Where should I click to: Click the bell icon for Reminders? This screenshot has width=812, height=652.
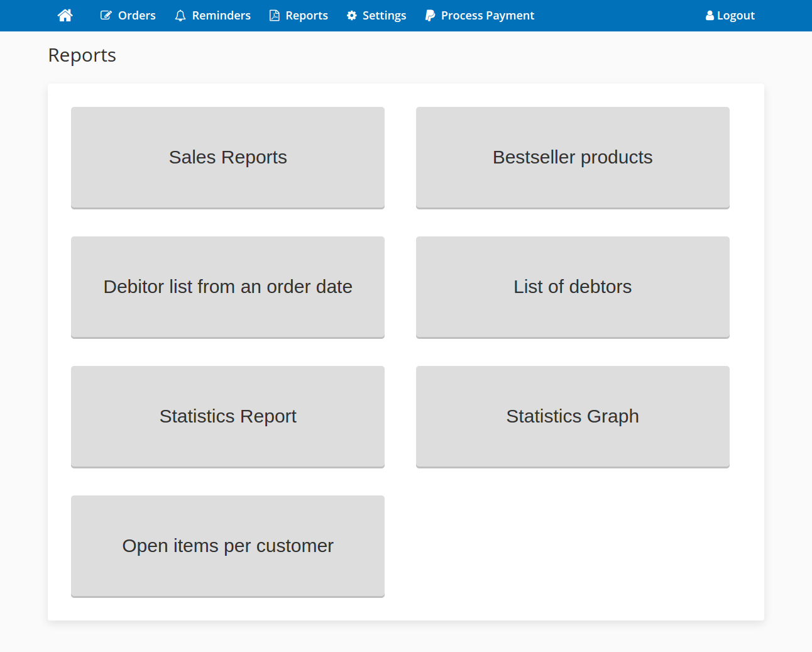pyautogui.click(x=180, y=16)
